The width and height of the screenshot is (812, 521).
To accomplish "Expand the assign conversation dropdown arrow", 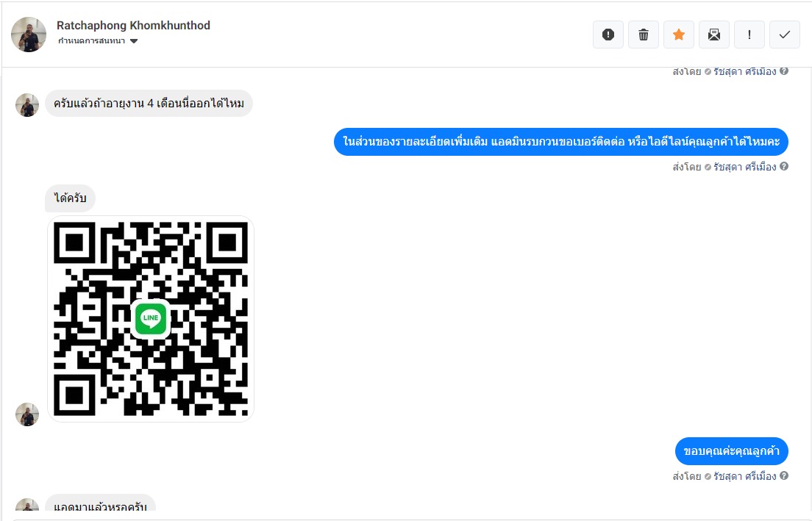I will pyautogui.click(x=134, y=41).
